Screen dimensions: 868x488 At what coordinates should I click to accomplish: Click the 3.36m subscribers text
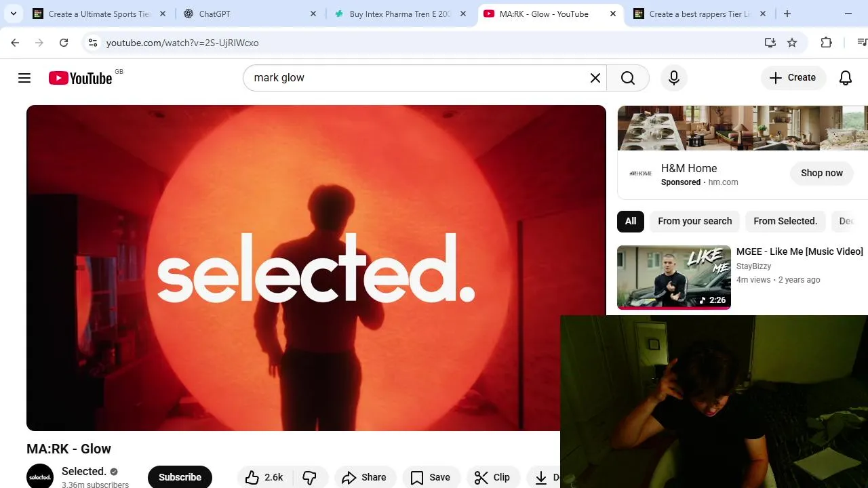pyautogui.click(x=95, y=485)
